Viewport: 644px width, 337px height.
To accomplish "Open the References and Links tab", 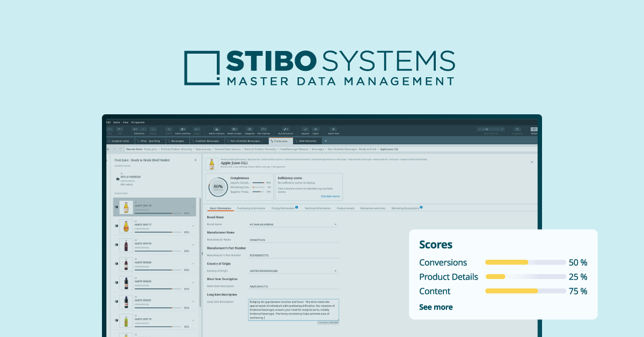I will coord(373,208).
